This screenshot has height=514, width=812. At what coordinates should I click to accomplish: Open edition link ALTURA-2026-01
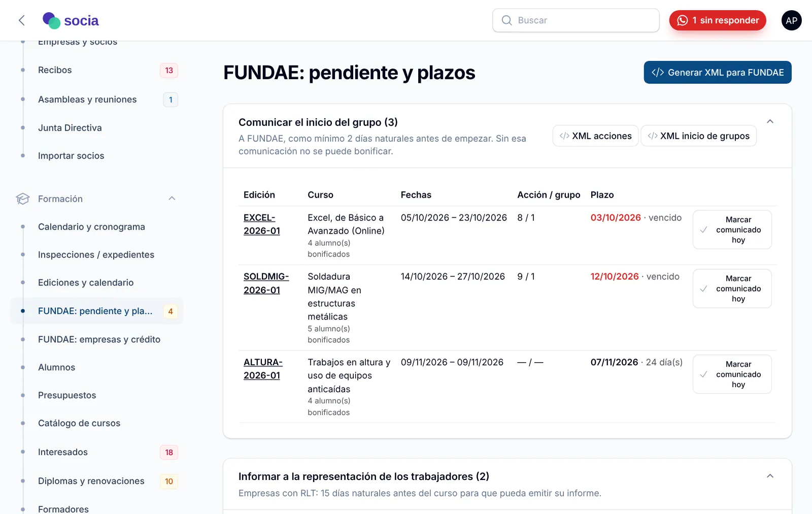click(263, 369)
